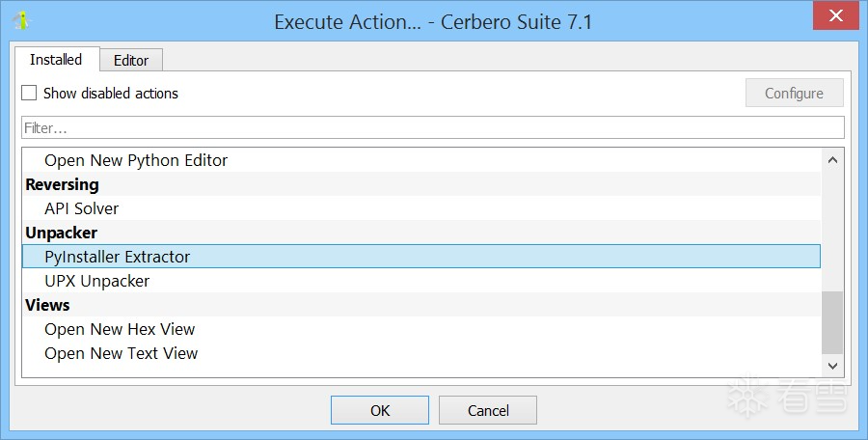Select the PyInstaller Extractor action
The width and height of the screenshot is (868, 440).
click(118, 257)
